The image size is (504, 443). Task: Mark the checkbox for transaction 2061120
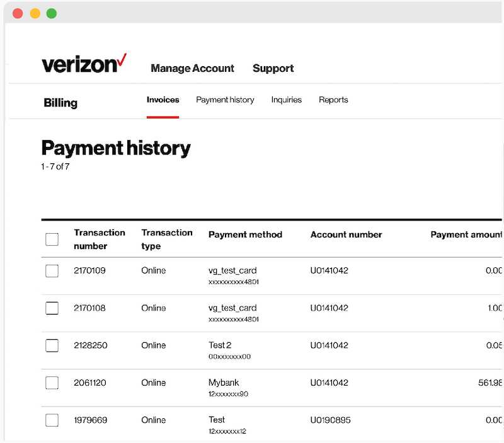pos(52,383)
